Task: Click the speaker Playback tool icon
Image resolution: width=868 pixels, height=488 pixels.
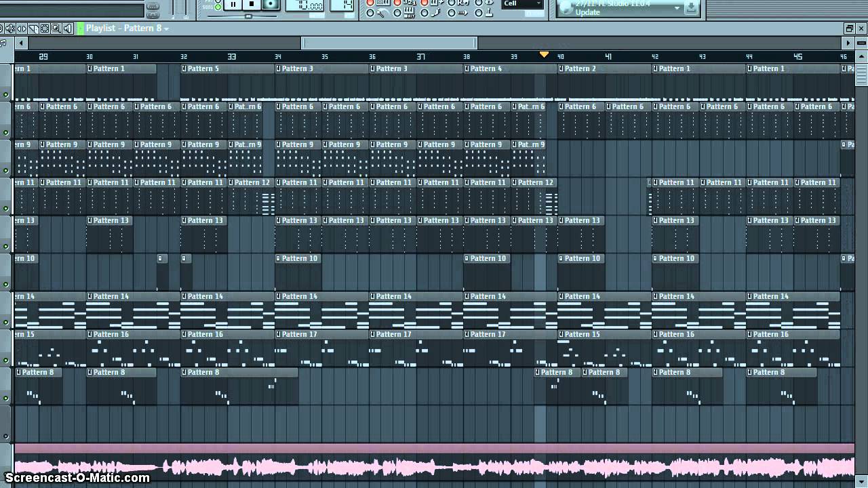Action: pos(68,28)
